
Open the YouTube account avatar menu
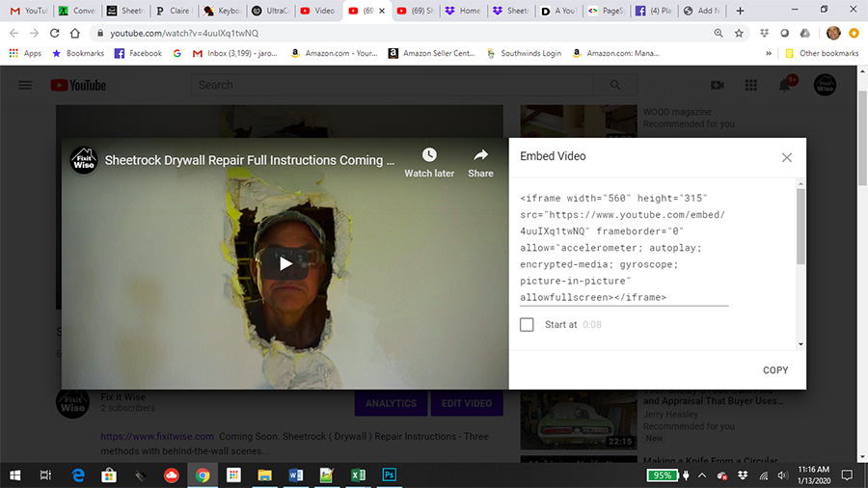(x=825, y=85)
